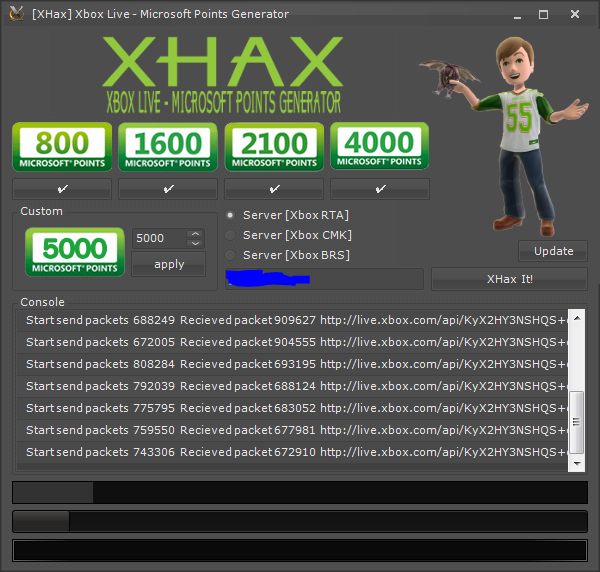Click the apply button
600x572 pixels.
coord(169,264)
